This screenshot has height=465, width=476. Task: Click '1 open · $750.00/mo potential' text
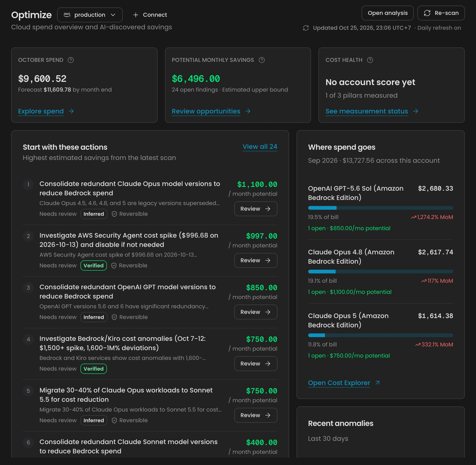click(x=349, y=355)
